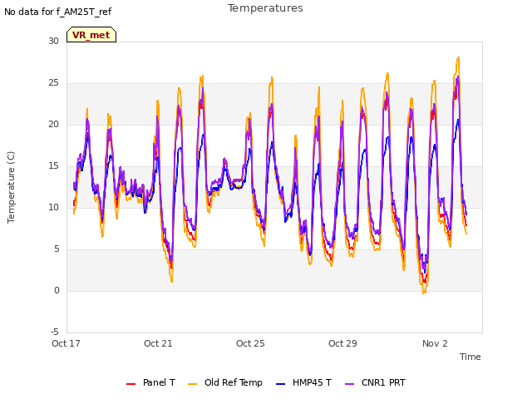Click the VR_met label box
Screen dimensions: 532x399
91,35
